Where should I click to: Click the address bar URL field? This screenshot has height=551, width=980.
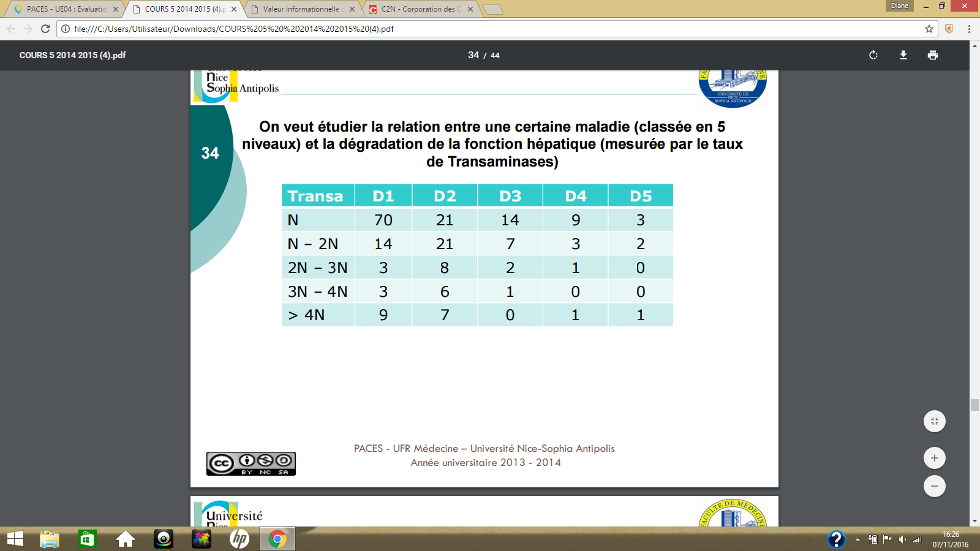[490, 29]
